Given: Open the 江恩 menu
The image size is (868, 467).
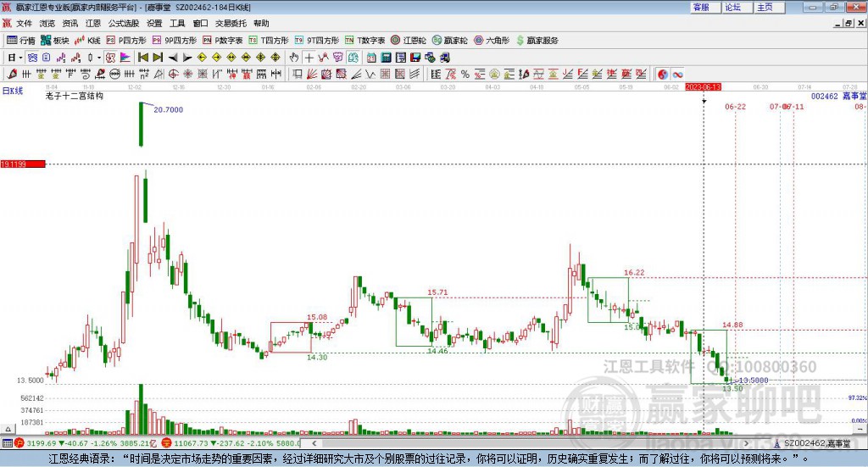Looking at the screenshot, I should (x=93, y=23).
